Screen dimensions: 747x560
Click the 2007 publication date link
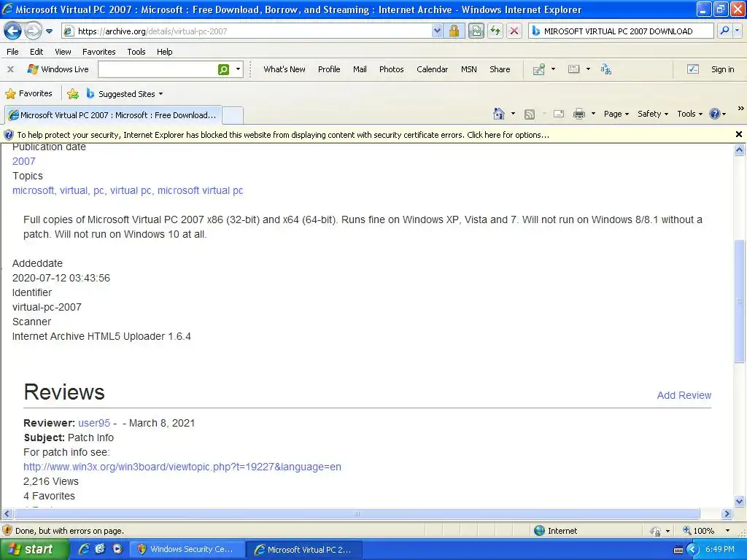pos(24,161)
